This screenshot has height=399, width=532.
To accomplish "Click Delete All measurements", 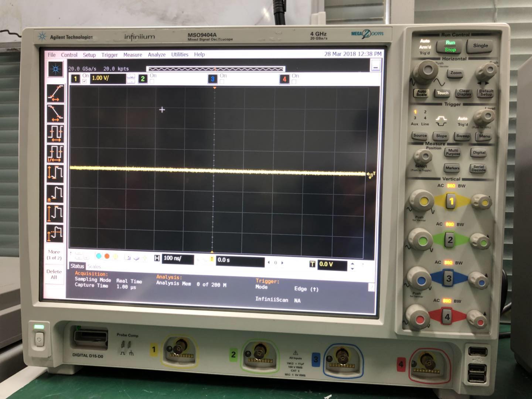I will pyautogui.click(x=54, y=274).
